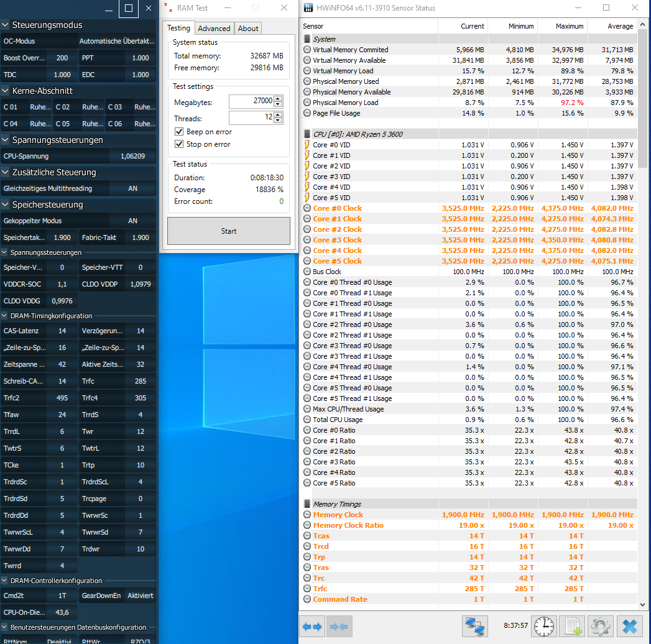Click the expand columns arrows icon
651x644 pixels.
pos(312,627)
